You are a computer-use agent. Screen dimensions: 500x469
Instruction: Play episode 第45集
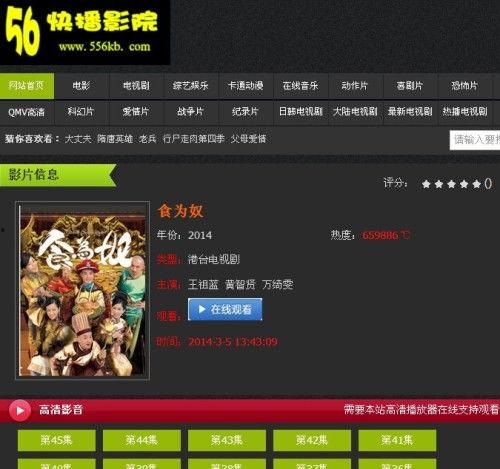point(56,440)
